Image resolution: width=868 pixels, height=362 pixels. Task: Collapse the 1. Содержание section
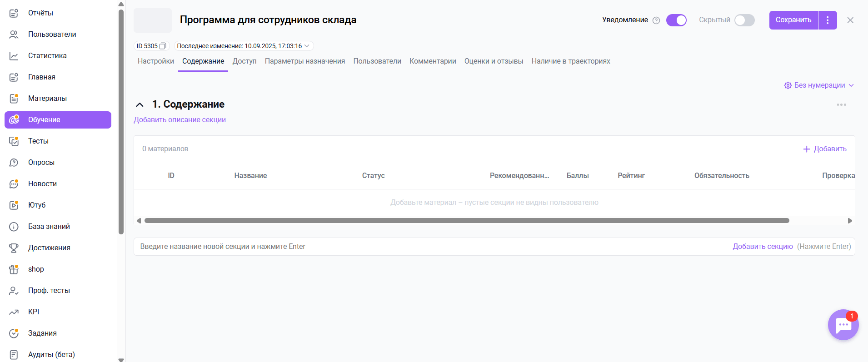(x=140, y=105)
